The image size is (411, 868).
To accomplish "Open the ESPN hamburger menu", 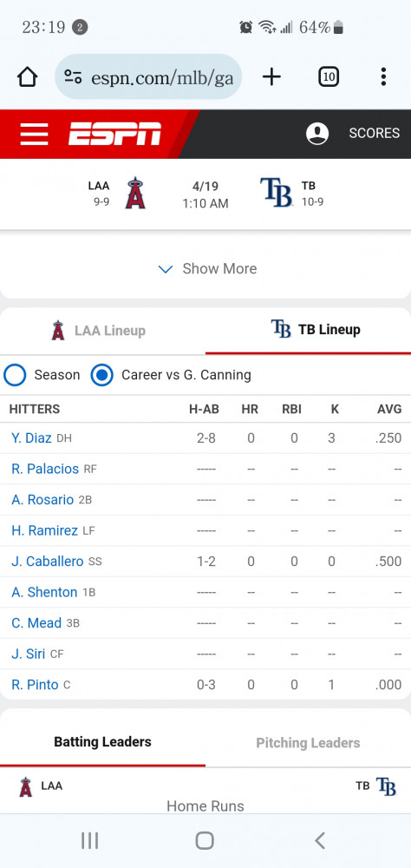I will tap(35, 134).
